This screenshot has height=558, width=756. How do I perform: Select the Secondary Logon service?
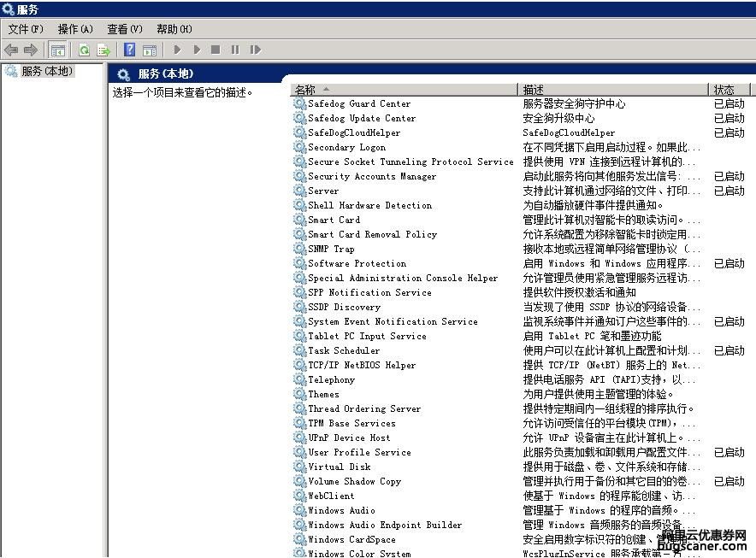pyautogui.click(x=346, y=148)
